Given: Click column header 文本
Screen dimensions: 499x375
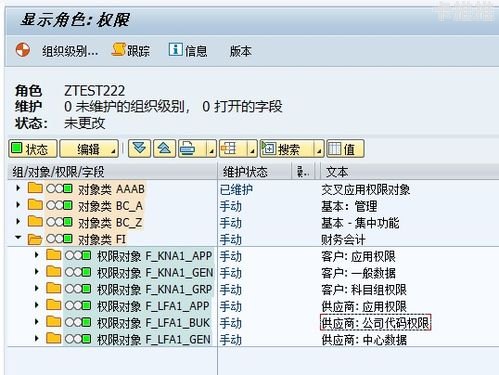Looking at the screenshot, I should coord(409,172).
